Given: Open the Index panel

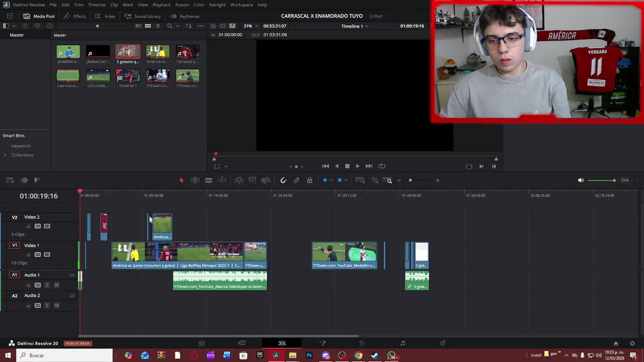Looking at the screenshot, I should (105, 16).
